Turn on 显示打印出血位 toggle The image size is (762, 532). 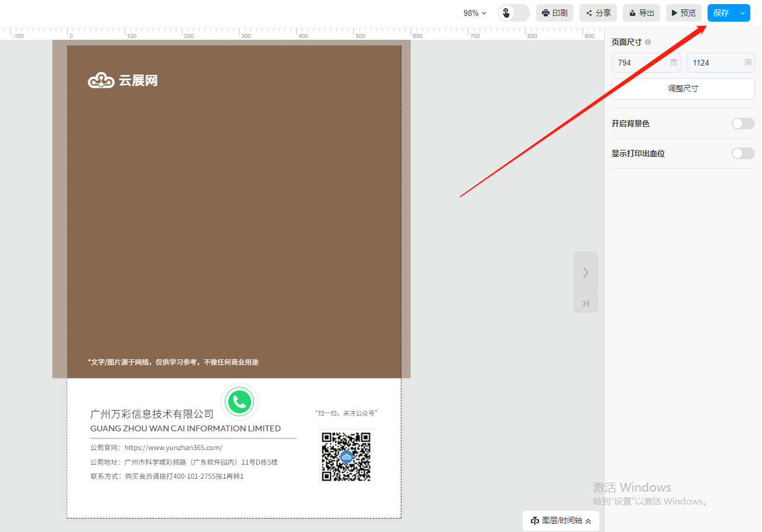(x=743, y=153)
